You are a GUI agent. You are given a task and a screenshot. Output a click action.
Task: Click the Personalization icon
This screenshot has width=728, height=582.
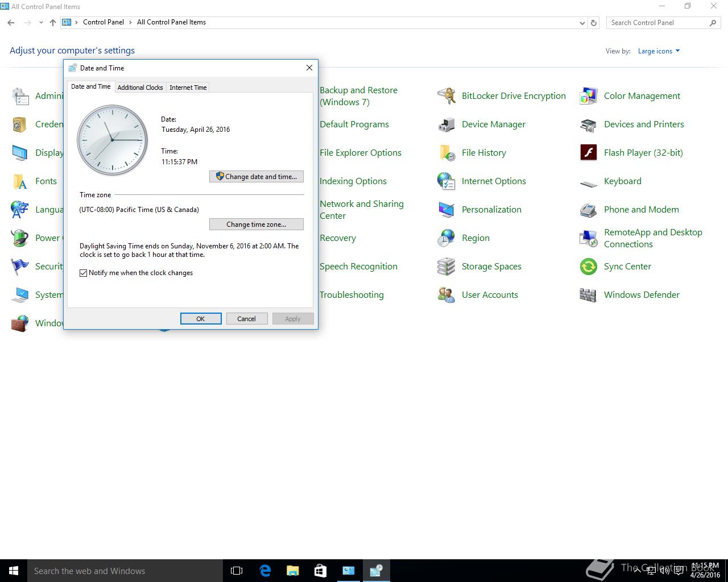click(446, 210)
